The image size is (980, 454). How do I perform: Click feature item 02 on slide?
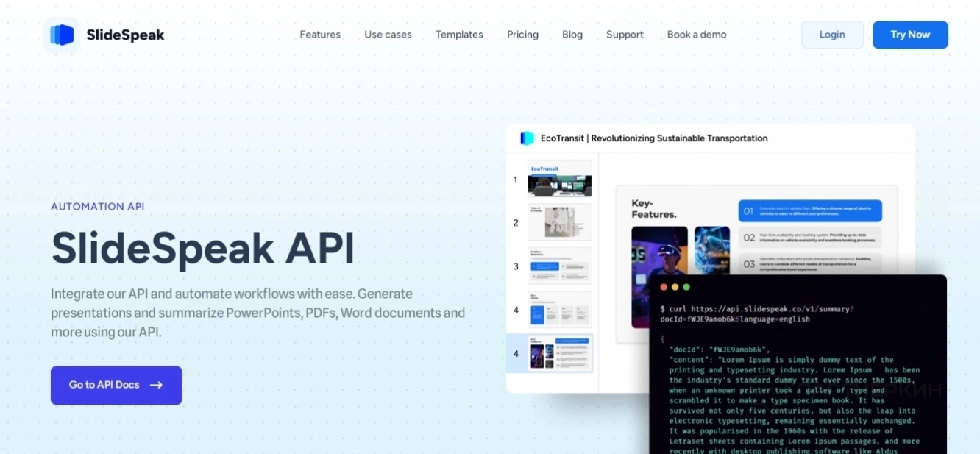coord(810,238)
